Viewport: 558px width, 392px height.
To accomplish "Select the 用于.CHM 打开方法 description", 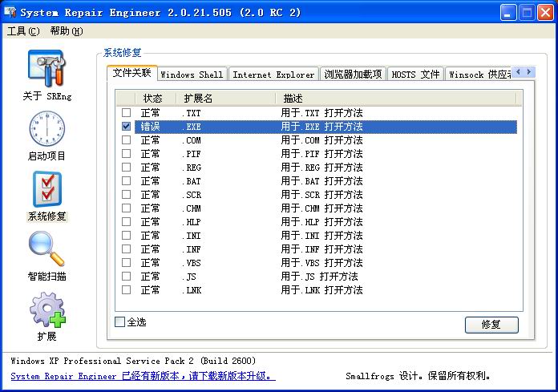I will (321, 208).
